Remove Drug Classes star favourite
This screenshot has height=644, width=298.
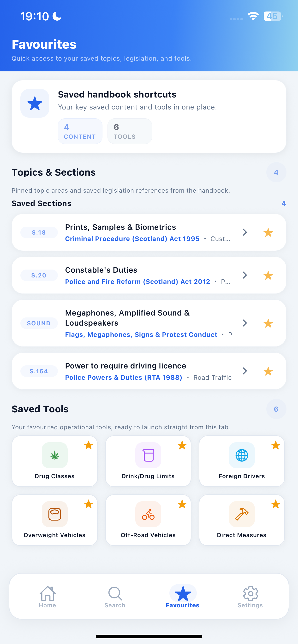coord(88,445)
